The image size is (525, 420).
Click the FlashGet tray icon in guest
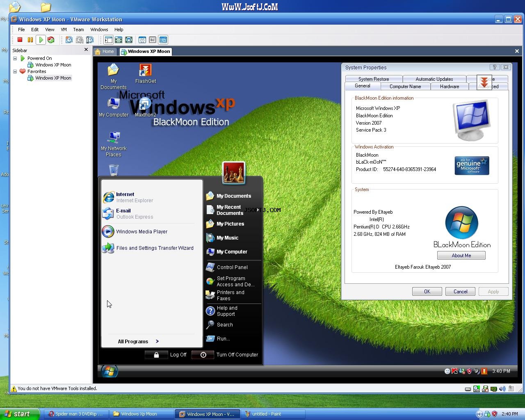tap(484, 371)
